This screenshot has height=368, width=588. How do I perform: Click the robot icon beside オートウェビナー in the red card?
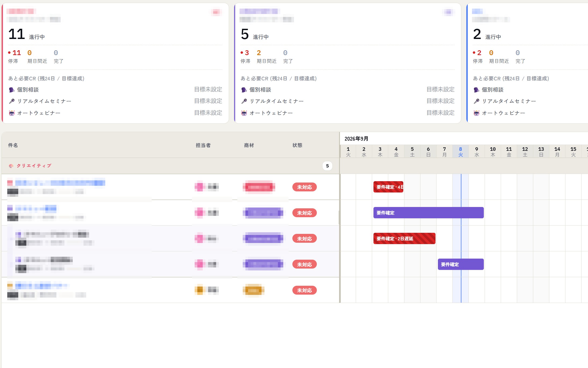12,113
